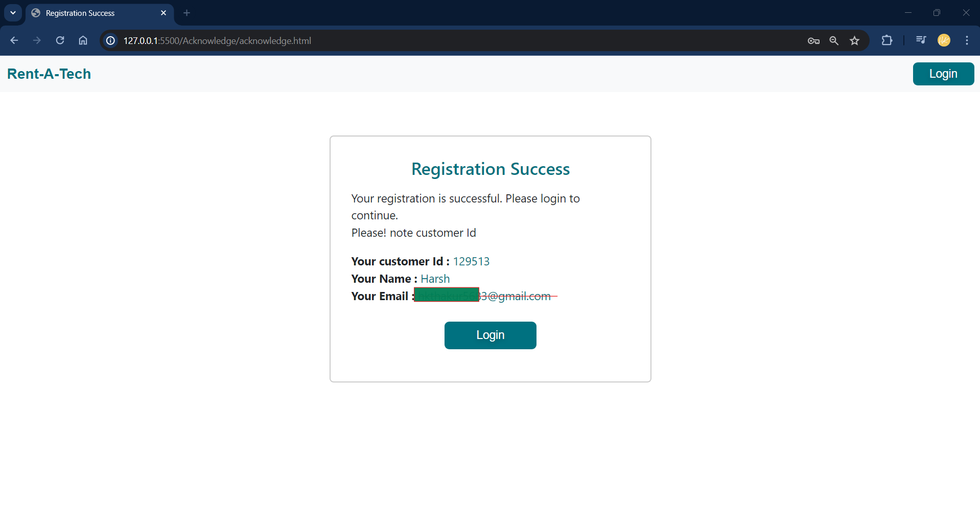Close the browser window

(966, 13)
